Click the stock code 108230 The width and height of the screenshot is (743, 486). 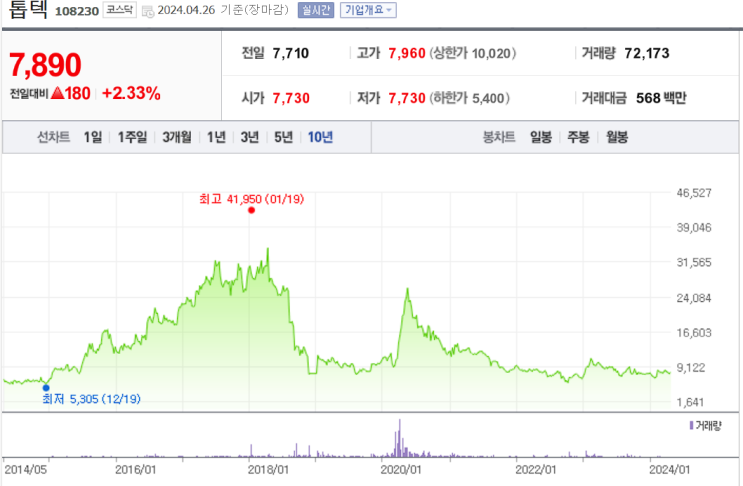point(77,11)
